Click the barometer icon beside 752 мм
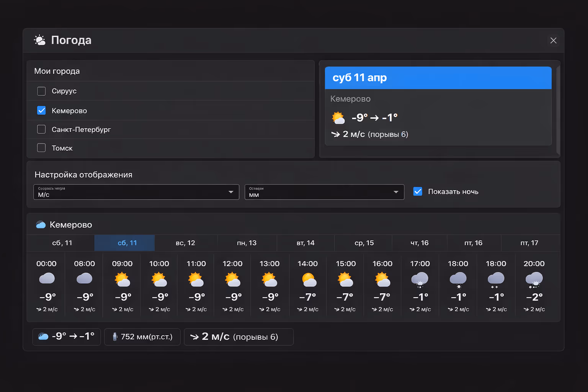Screen dimensions: 588x392 [x=114, y=337]
